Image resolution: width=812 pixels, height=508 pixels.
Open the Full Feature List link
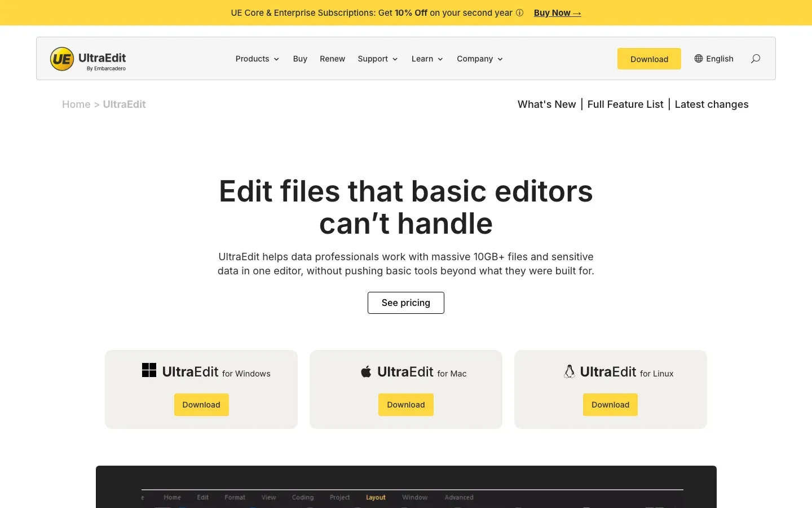pos(625,104)
